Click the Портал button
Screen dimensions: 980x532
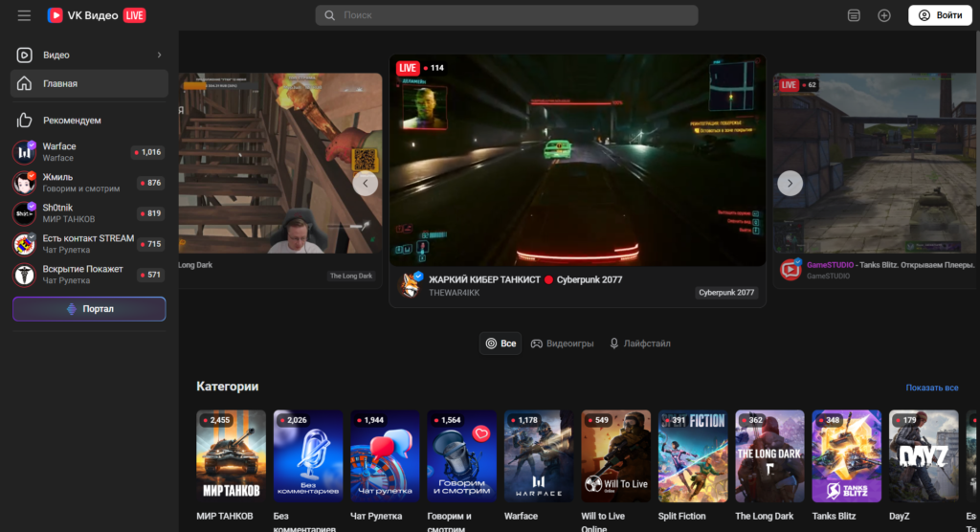(x=89, y=309)
